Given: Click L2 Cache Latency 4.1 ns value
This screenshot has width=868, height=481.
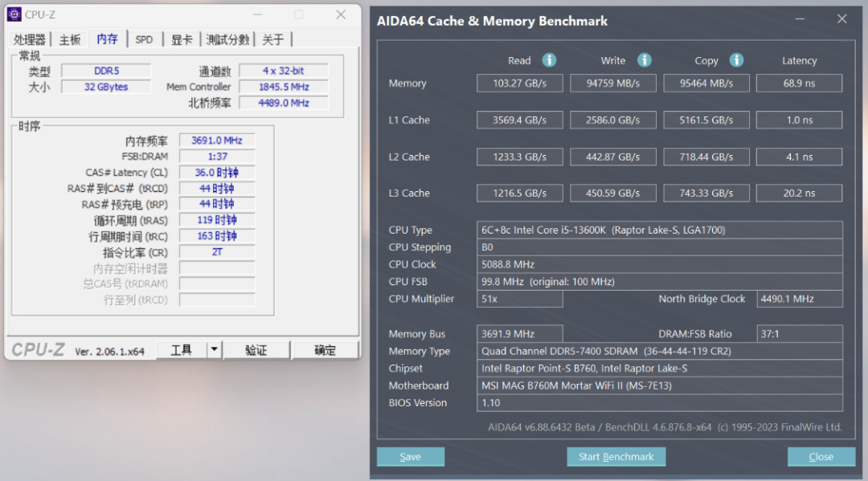Looking at the screenshot, I should click(800, 157).
